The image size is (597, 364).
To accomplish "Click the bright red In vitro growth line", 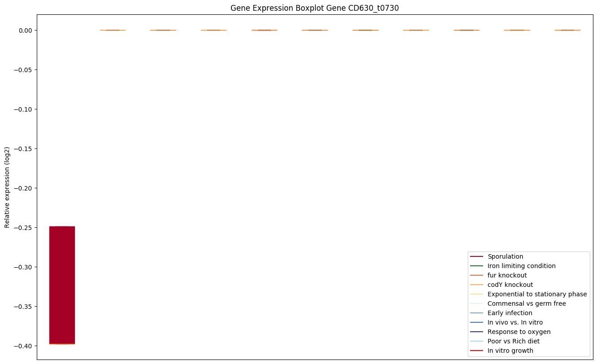I will pyautogui.click(x=476, y=351).
